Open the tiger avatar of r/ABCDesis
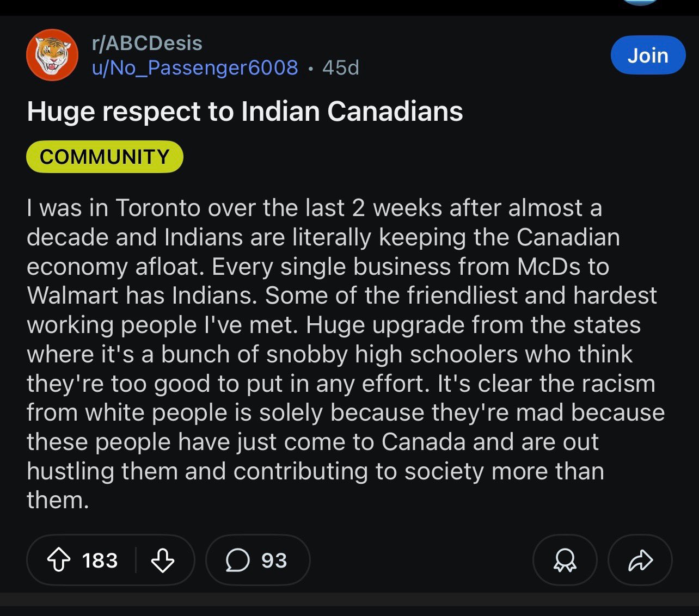699x616 pixels. [52, 55]
